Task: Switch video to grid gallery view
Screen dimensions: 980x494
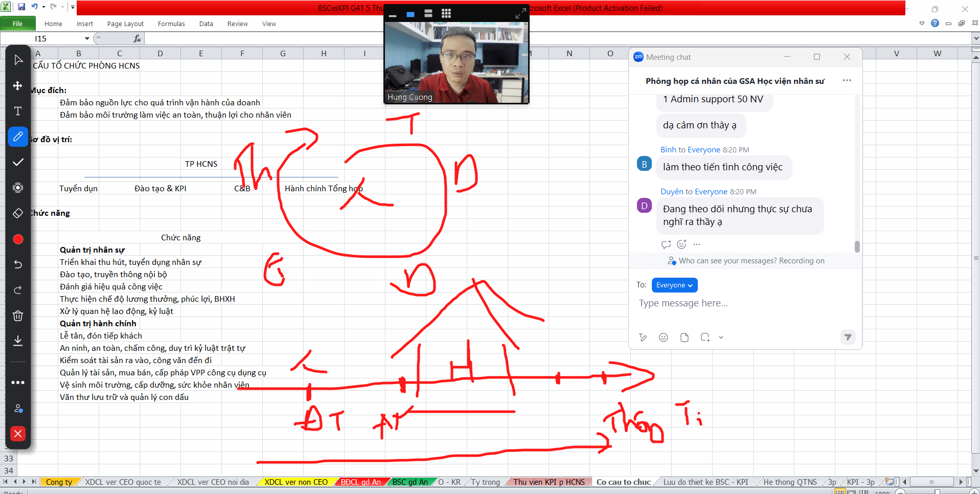Action: pyautogui.click(x=446, y=14)
